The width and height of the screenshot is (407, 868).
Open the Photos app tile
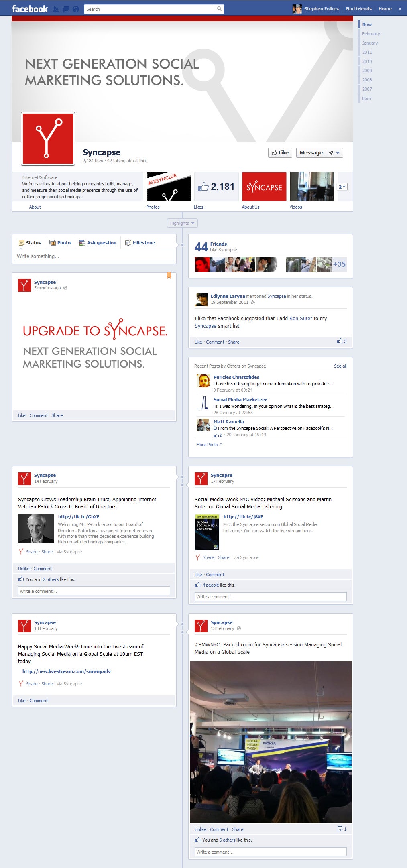pyautogui.click(x=169, y=187)
